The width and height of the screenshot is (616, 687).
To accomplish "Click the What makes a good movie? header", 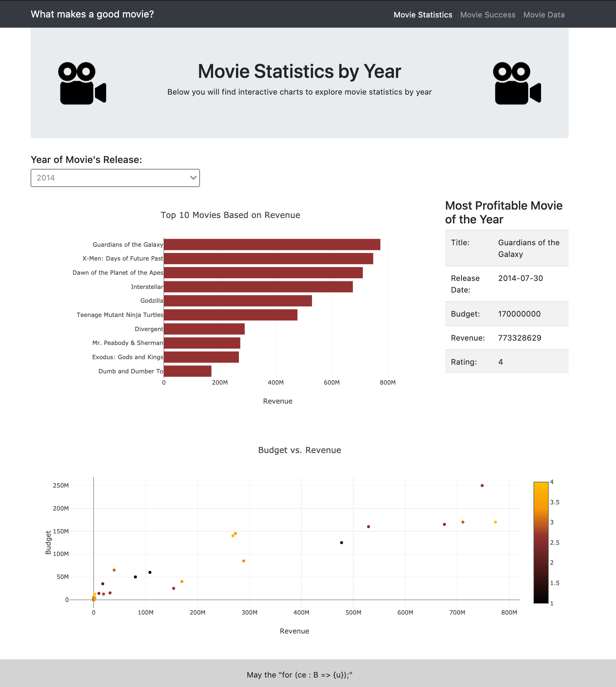I will coord(92,14).
